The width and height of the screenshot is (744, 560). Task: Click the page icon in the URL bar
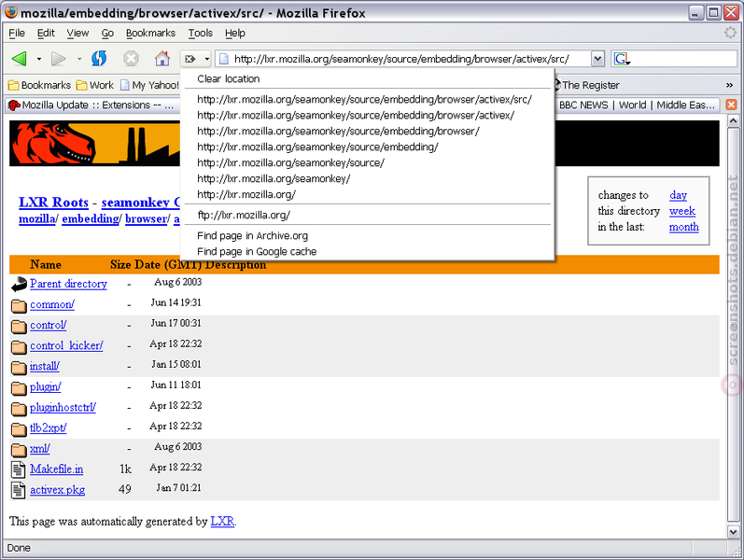click(224, 59)
